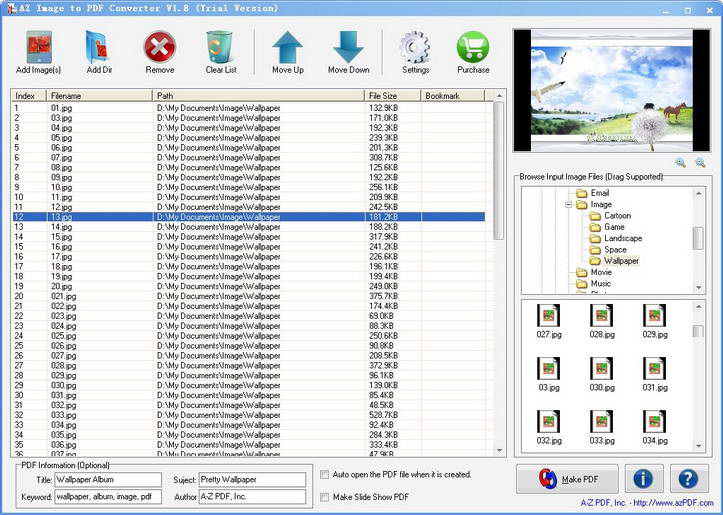Screen dimensions: 723x515
Task: Enable Make Slide Show PDF checkbox
Action: click(325, 497)
